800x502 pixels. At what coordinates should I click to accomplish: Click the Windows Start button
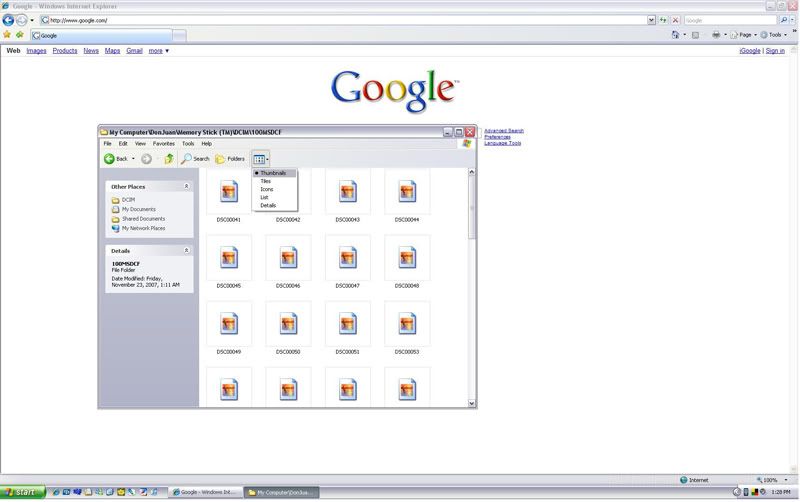tap(22, 492)
